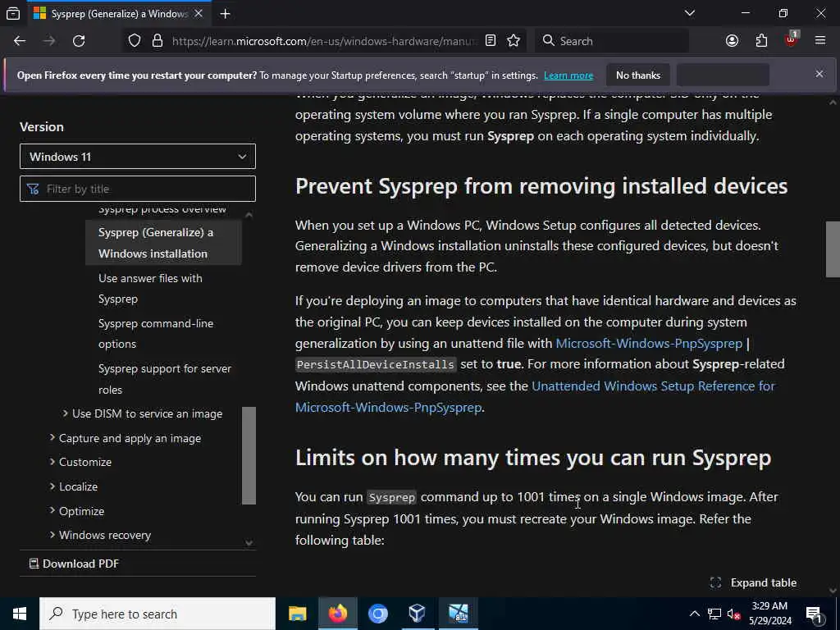840x630 pixels.
Task: Open the notification center icon
Action: pyautogui.click(x=815, y=614)
